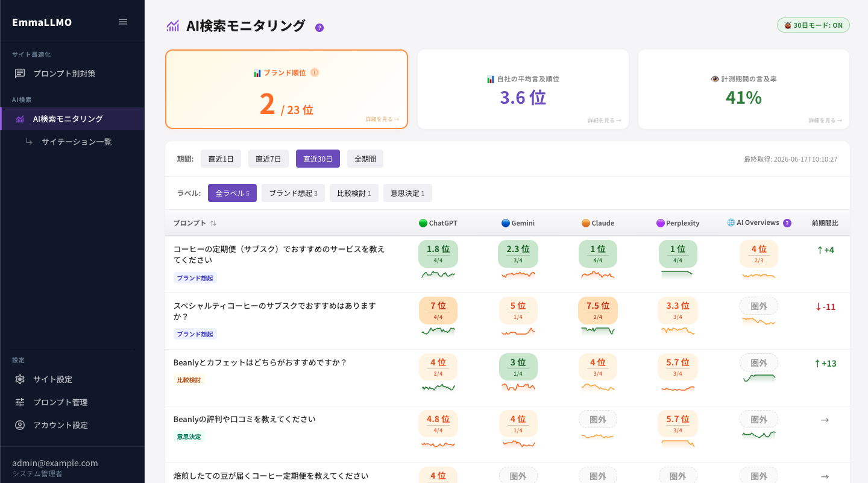The image size is (868, 483).
Task: Click the purple Perplexity column icon
Action: click(661, 223)
